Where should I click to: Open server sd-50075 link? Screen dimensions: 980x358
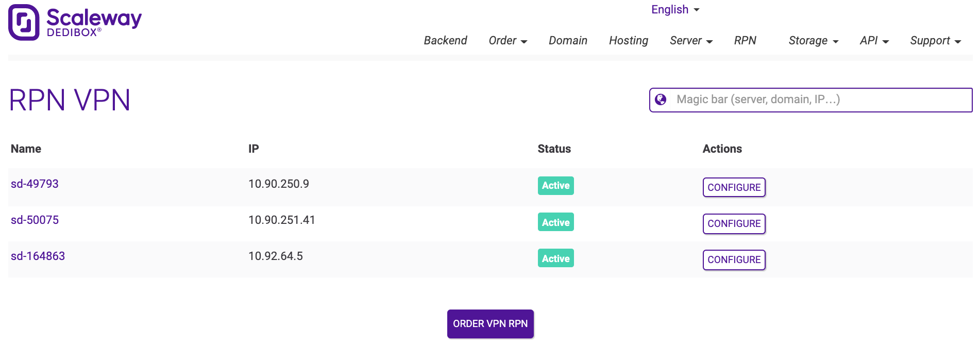tap(35, 220)
